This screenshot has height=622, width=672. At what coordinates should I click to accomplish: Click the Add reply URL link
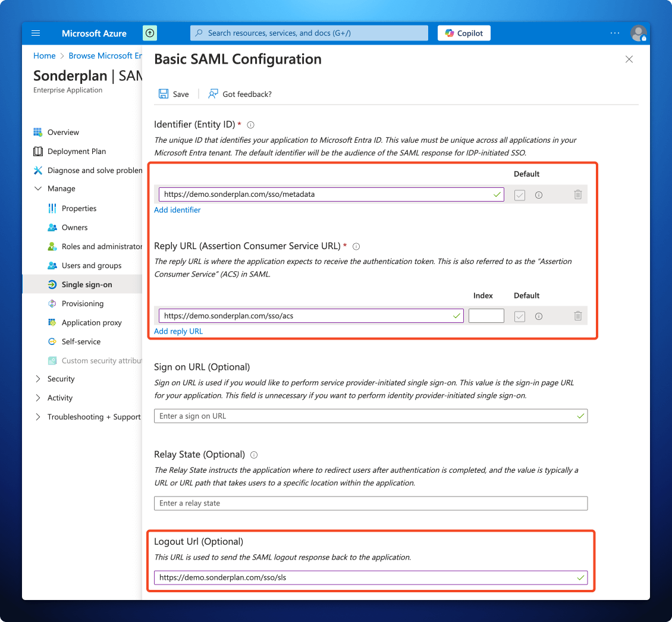178,331
